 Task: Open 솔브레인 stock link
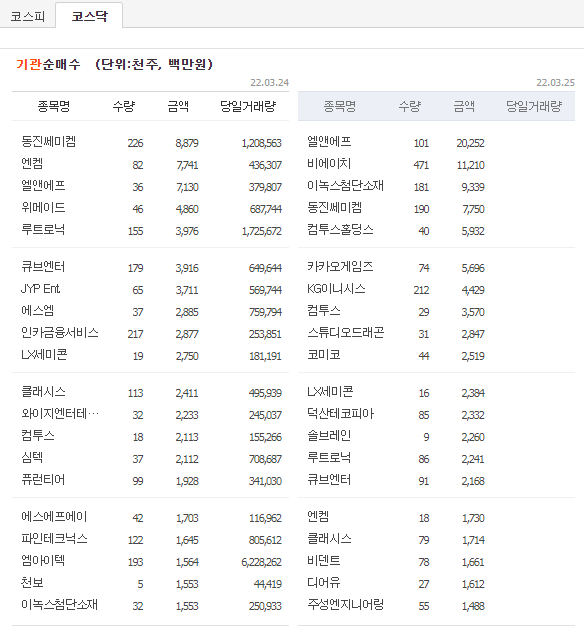(329, 436)
